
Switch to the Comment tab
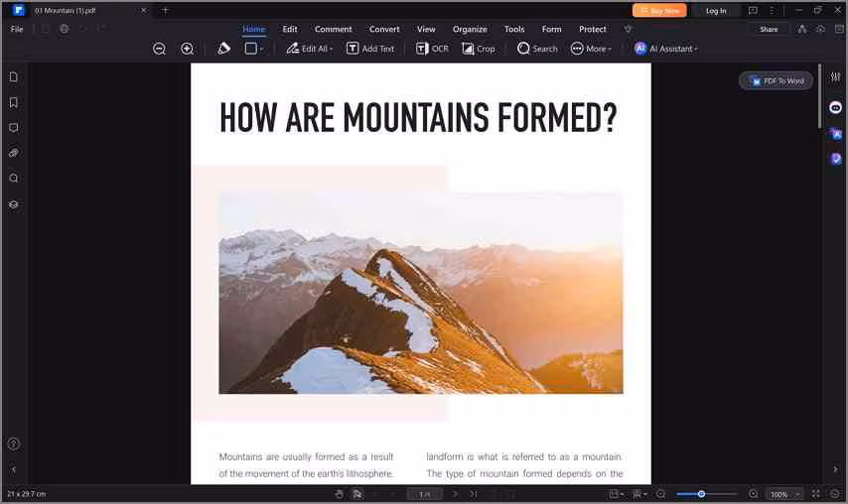point(334,29)
